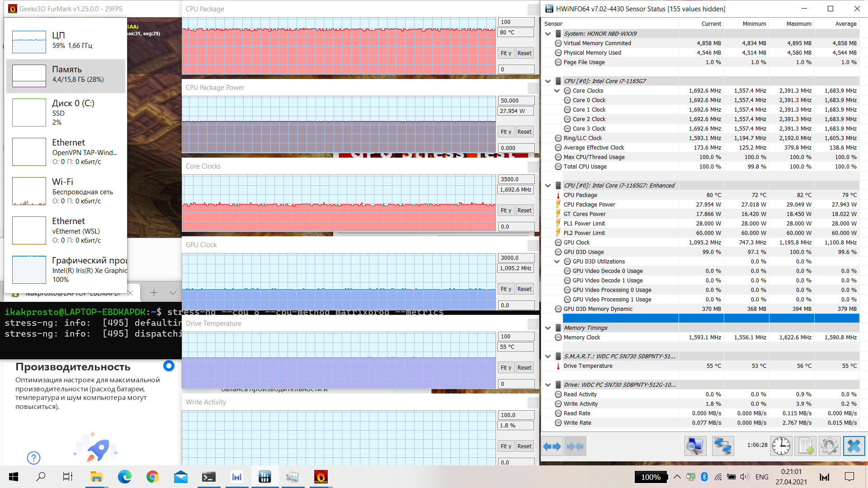Reset the elapsed timer with the clock icon
The image size is (868, 488).
[x=781, y=446]
